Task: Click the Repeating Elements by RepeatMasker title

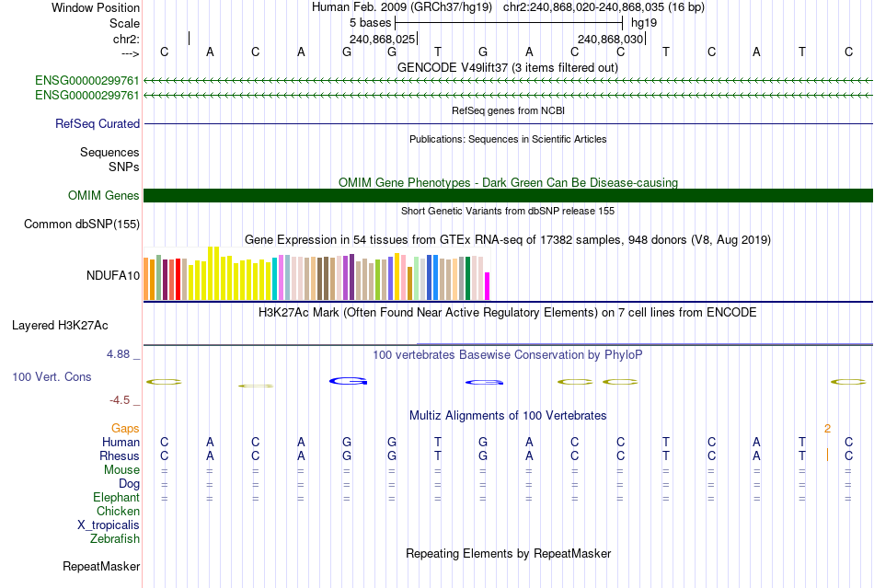Action: point(509,554)
